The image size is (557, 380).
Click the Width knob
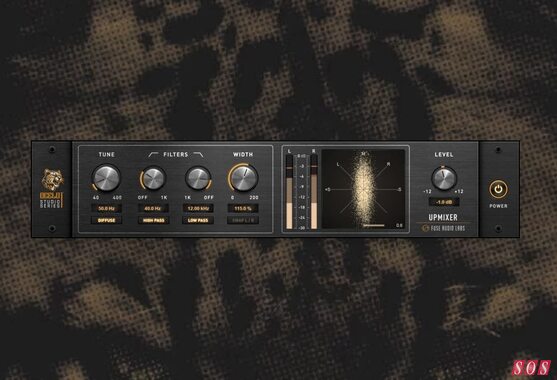(243, 178)
